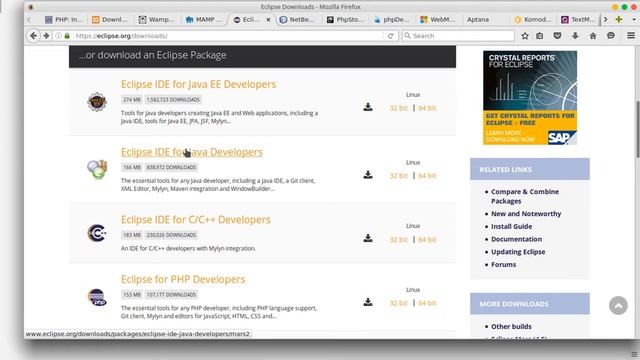Show more tabs with right chevron
Screen dimensions: 640x360
[606, 19]
